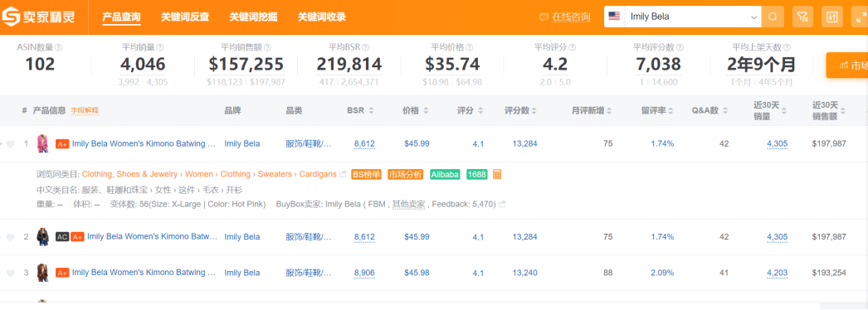Click the BS榜单 orange tag
Screen dimensions: 868x310
point(367,174)
